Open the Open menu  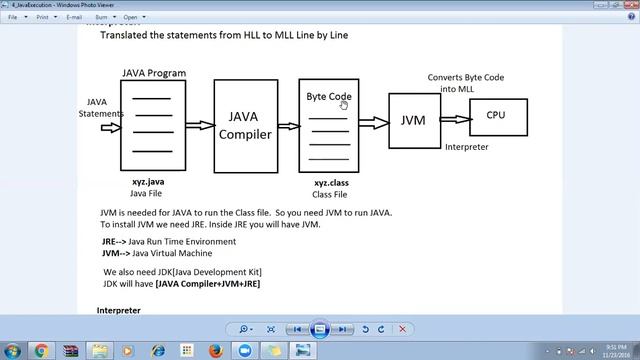[x=130, y=17]
